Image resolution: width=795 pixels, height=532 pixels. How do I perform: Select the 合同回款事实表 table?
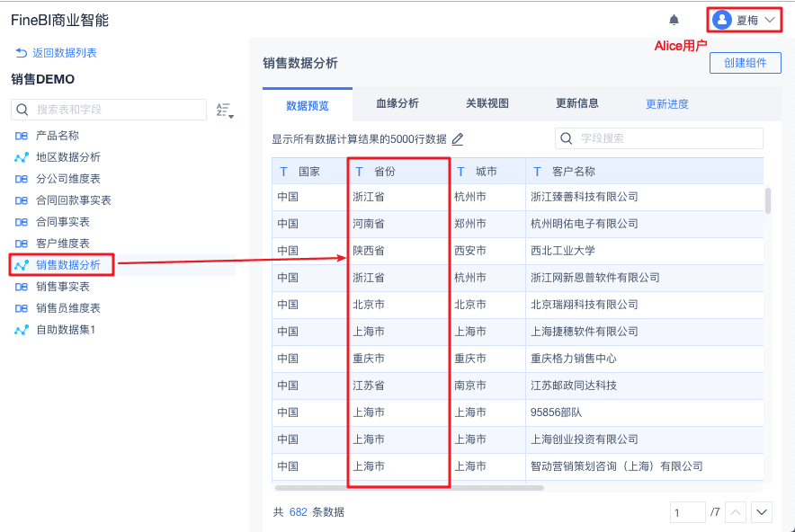click(73, 200)
